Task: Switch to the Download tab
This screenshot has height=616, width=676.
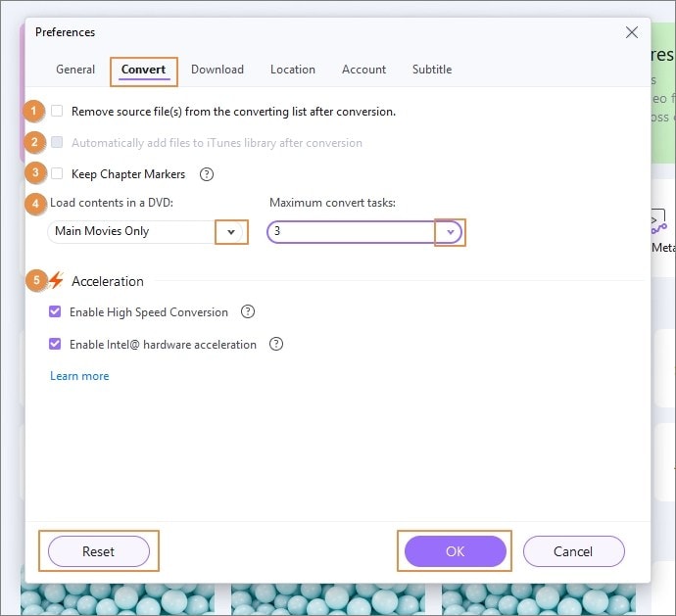Action: click(217, 70)
